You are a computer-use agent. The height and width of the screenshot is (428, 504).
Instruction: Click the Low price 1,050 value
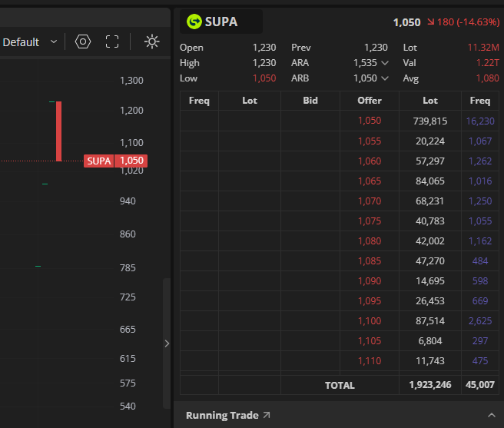[x=264, y=78]
